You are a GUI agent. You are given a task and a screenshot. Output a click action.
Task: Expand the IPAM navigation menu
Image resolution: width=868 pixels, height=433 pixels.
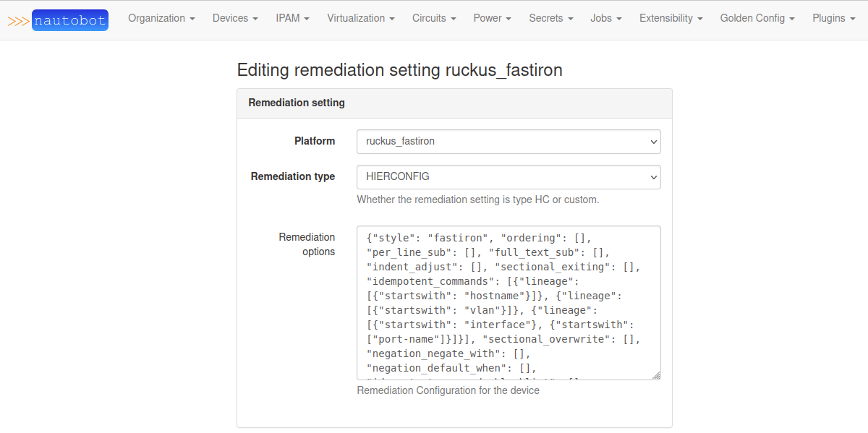point(292,18)
